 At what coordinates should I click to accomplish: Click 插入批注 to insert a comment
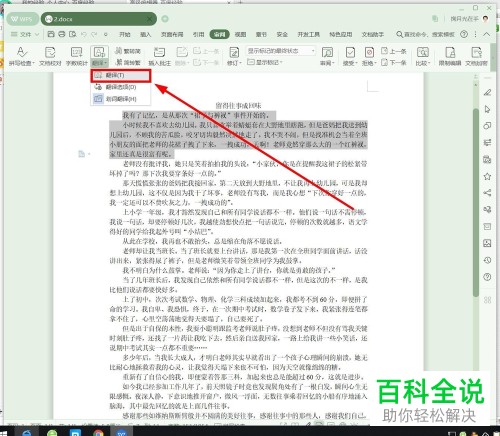159,56
